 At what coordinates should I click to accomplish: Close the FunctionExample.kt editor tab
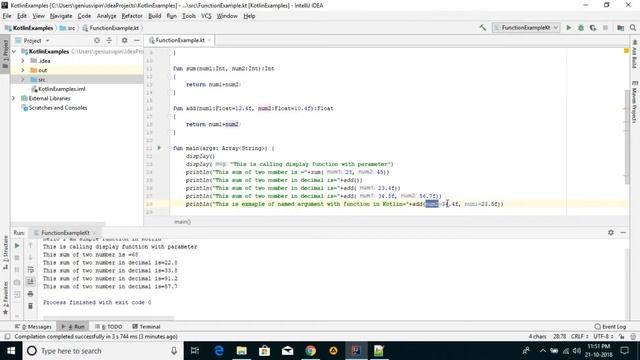point(209,40)
